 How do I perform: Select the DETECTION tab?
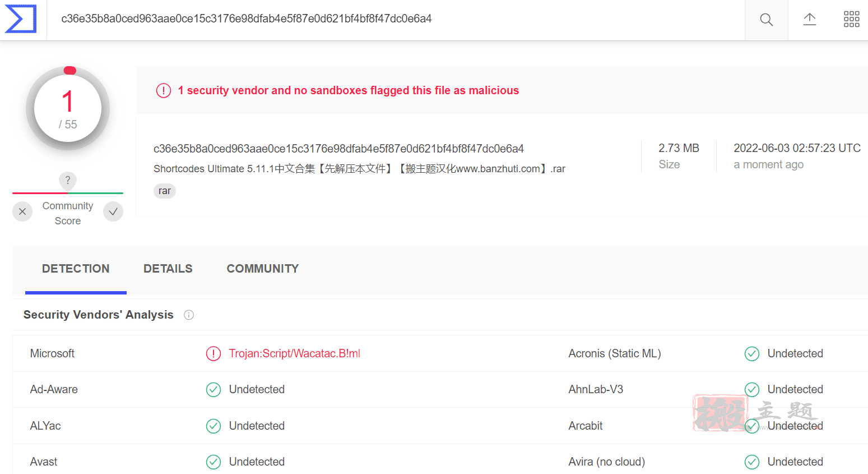76,269
